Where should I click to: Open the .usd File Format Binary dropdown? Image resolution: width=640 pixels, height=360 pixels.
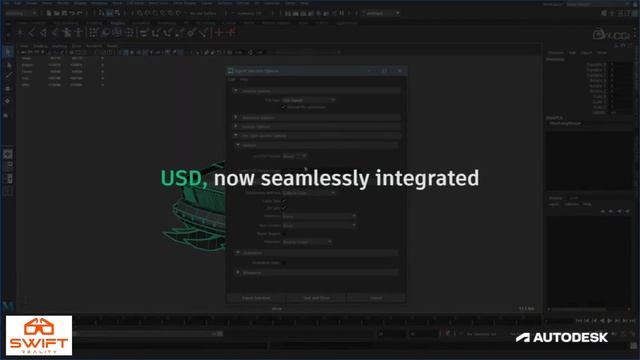click(294, 156)
